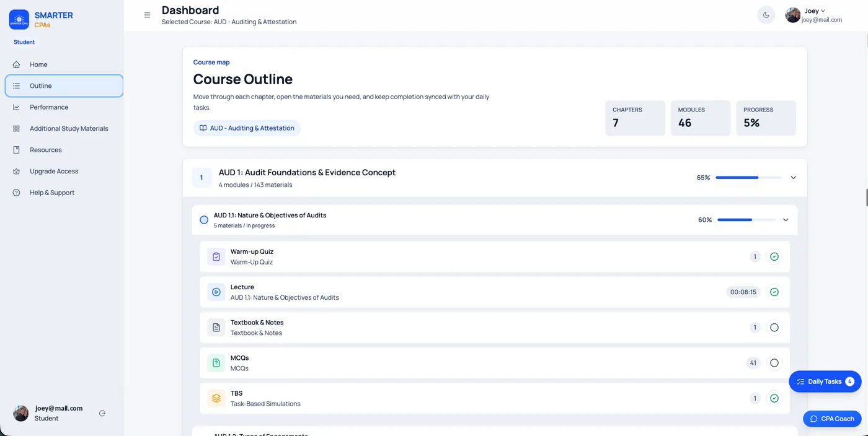This screenshot has height=436, width=868.
Task: Open Home from the sidebar menu
Action: 64,64
